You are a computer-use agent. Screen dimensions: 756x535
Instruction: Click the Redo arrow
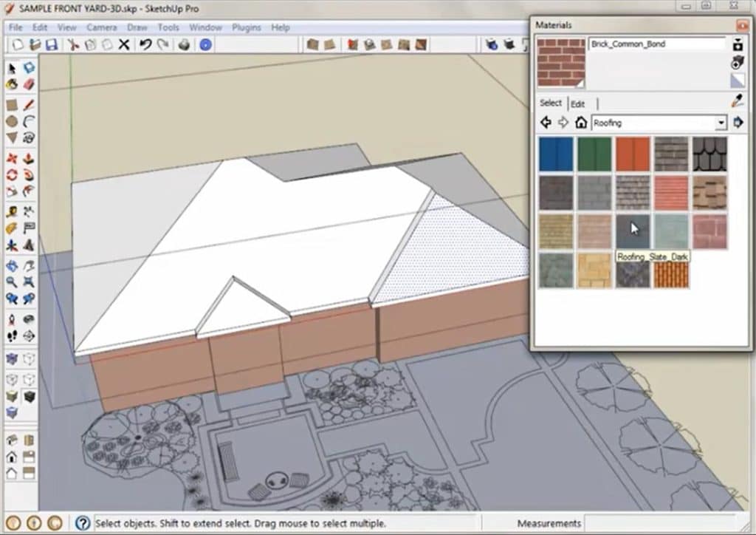click(x=163, y=45)
